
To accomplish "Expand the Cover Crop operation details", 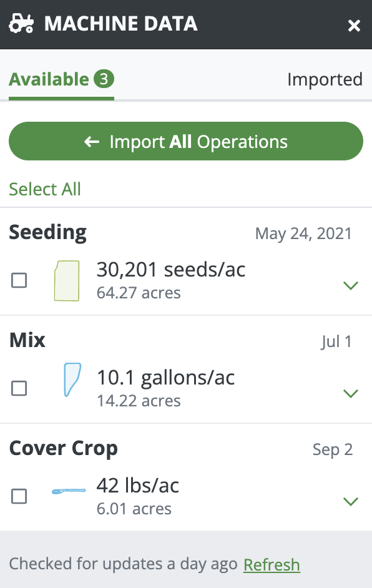I will click(351, 501).
